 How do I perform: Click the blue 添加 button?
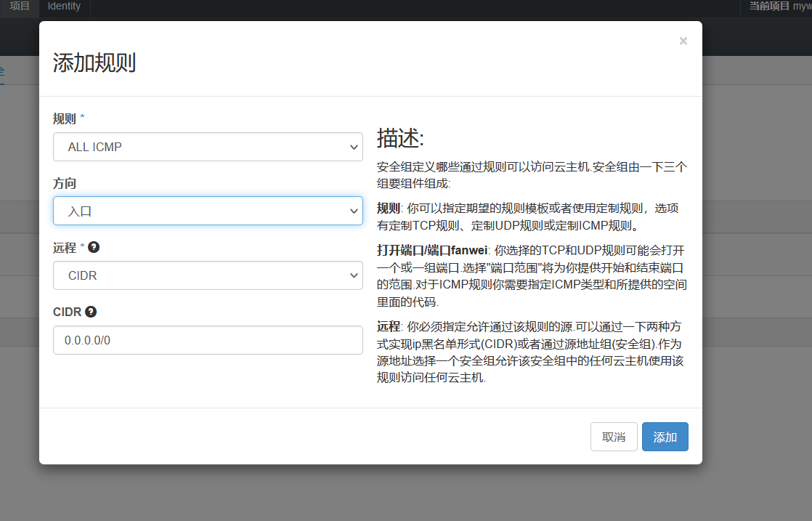[x=665, y=437]
